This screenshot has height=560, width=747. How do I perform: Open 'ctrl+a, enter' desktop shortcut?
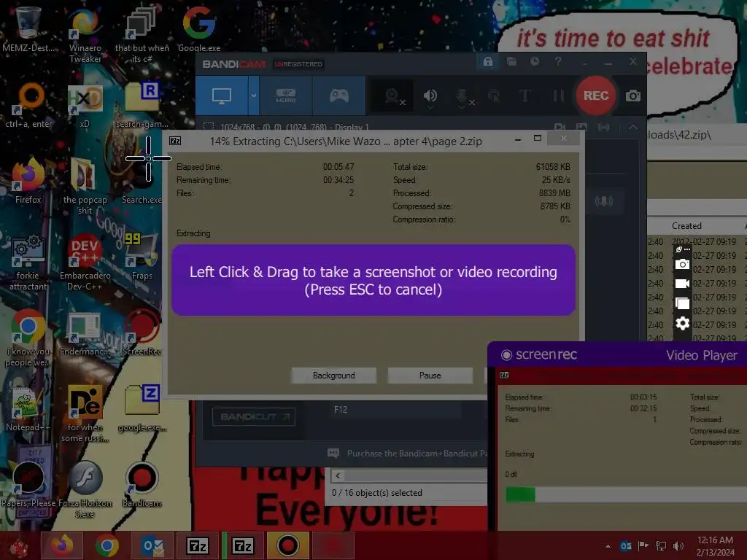coord(28,105)
